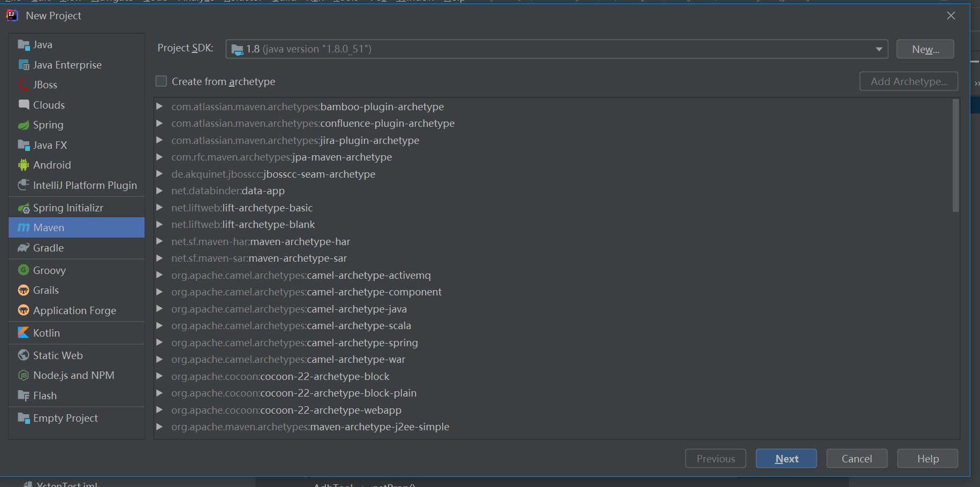This screenshot has height=487, width=980.
Task: Click the Previous button
Action: [x=715, y=459]
